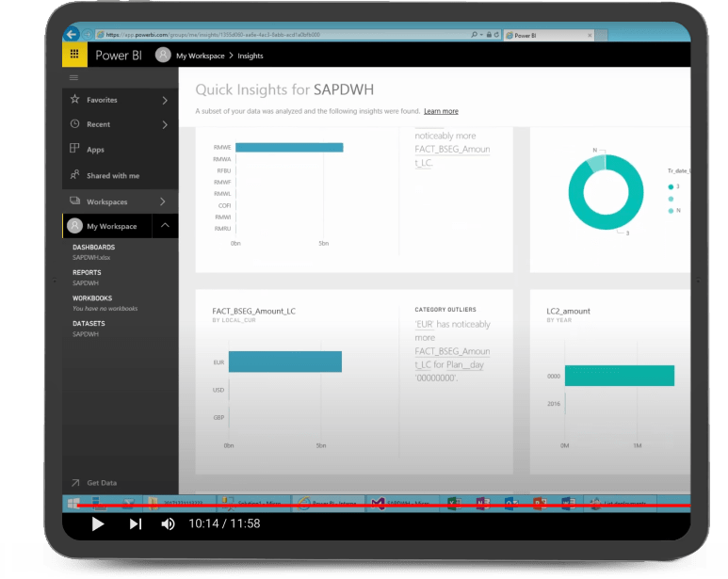This screenshot has height=579, width=728.
Task: Click the Favorites star icon
Action: click(74, 99)
